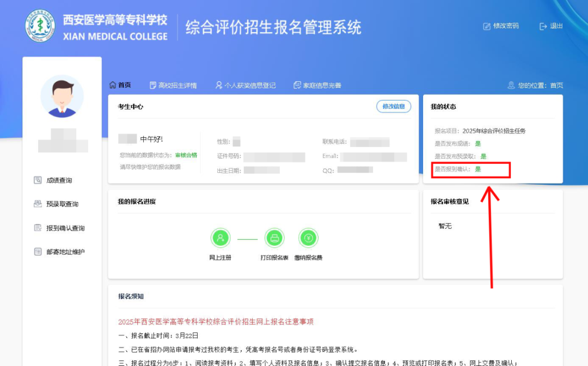
Task: Click the 缴纳报名费 payment step icon
Action: 308,238
